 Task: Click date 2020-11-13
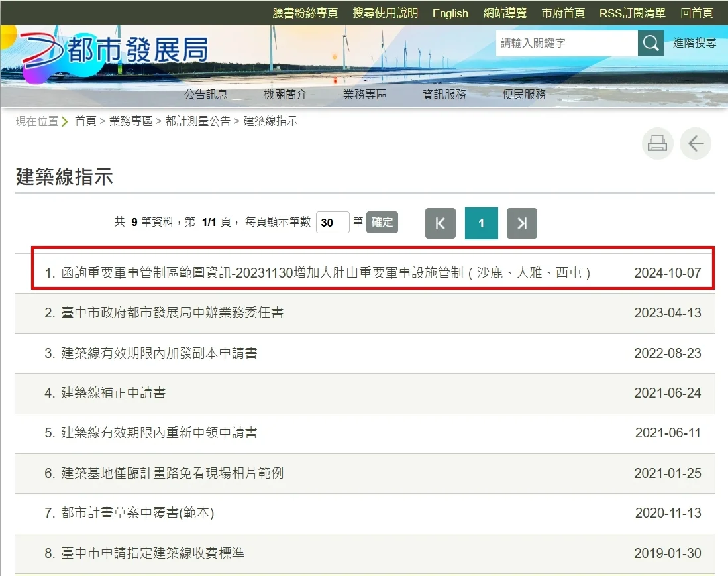coord(668,513)
